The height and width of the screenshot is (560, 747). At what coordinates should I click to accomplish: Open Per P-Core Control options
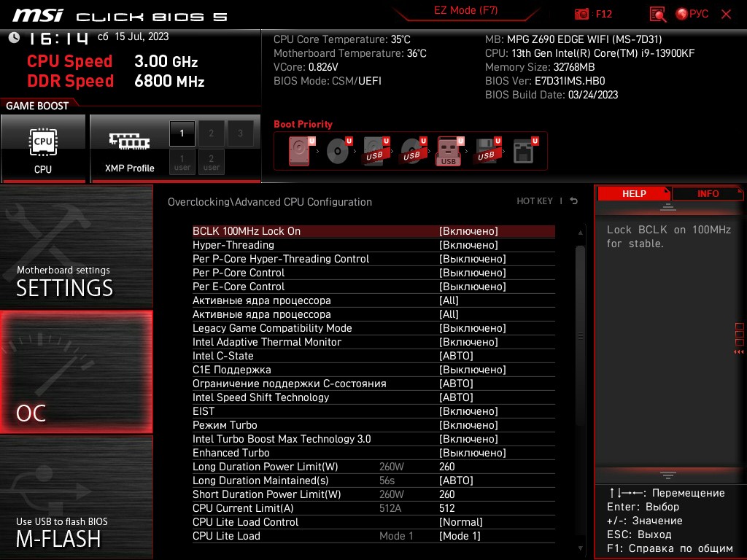click(x=373, y=273)
